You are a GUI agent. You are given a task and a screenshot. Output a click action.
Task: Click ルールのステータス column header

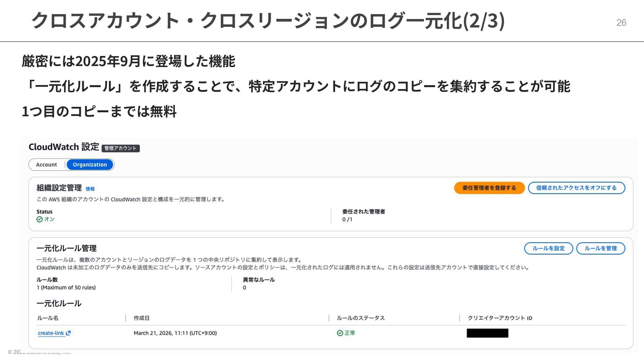tap(361, 318)
